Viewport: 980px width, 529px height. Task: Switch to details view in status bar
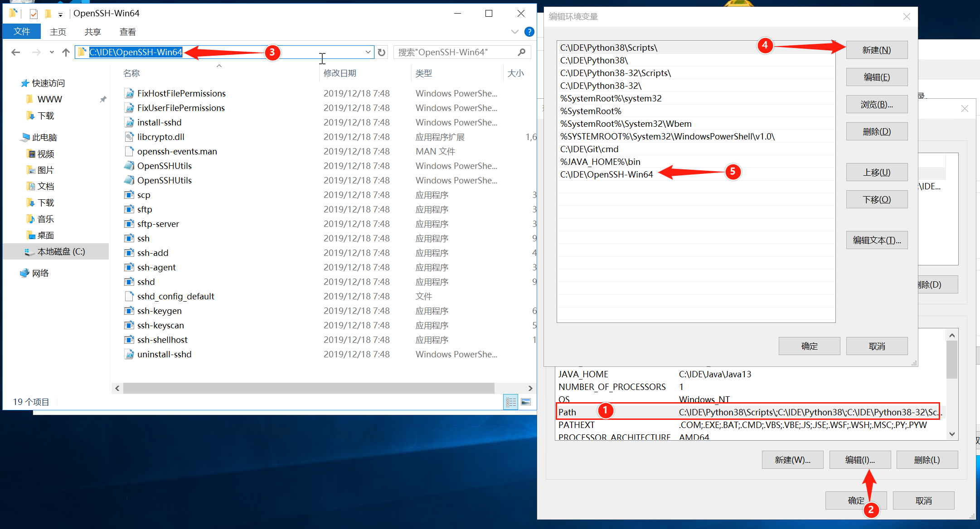point(510,402)
